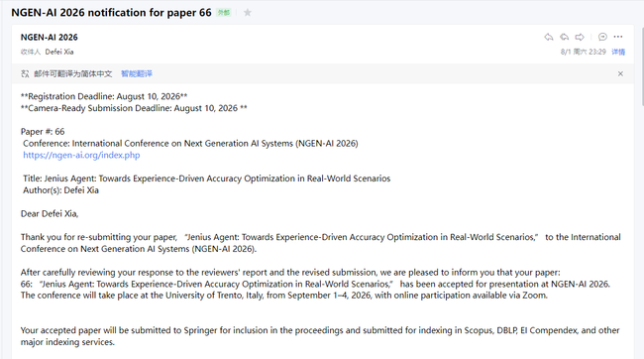Click the 'Dear Defei Xia,' greeting
The height and width of the screenshot is (359, 644).
50,213
